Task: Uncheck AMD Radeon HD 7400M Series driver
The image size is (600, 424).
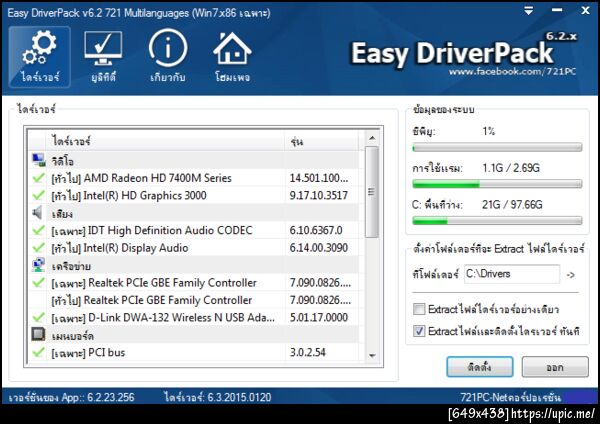Action: (38, 178)
